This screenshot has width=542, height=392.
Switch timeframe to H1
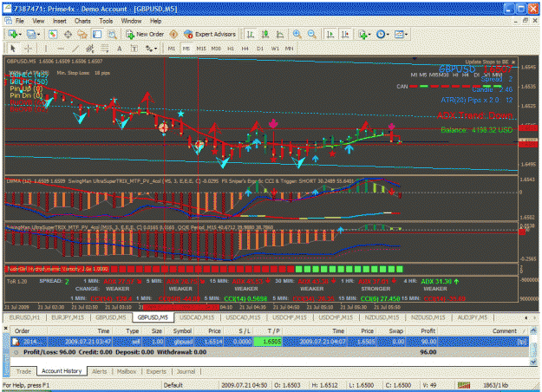[x=231, y=49]
